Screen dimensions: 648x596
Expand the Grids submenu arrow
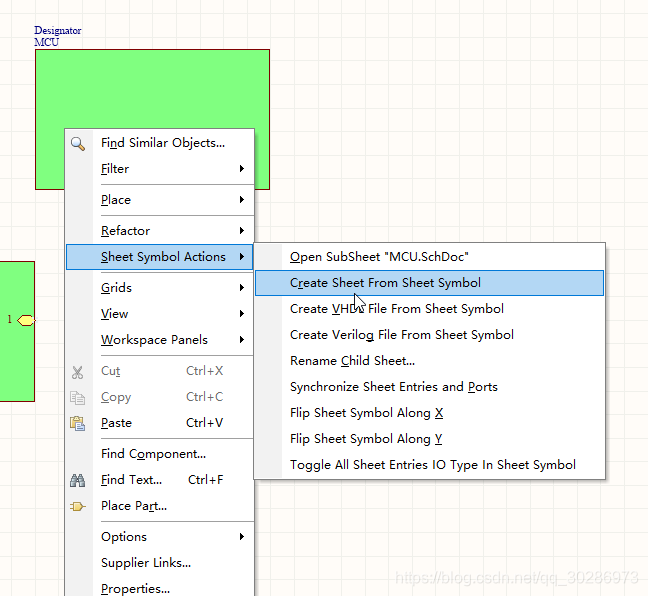242,288
